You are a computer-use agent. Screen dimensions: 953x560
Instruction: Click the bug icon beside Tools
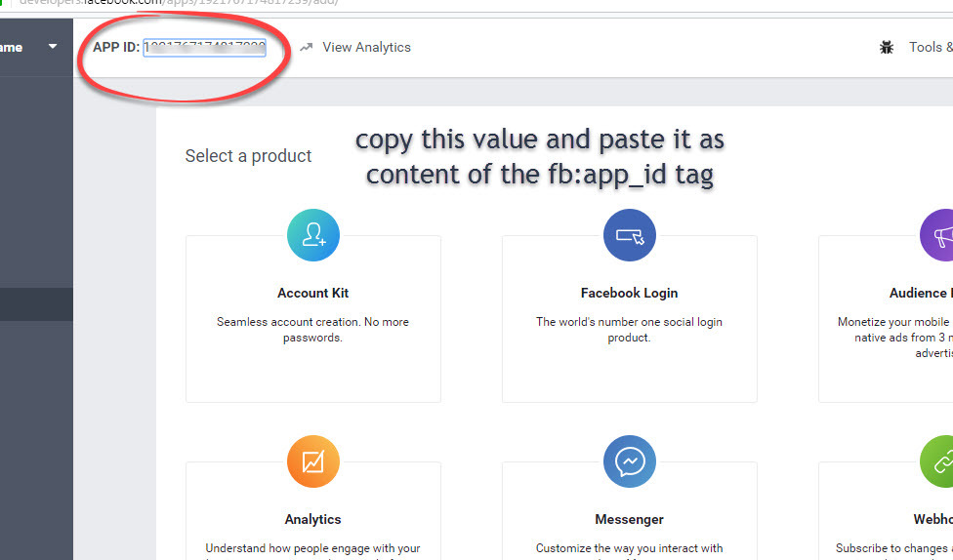887,48
